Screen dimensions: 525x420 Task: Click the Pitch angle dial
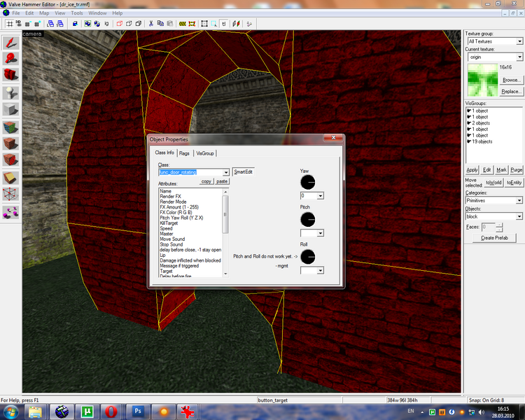[308, 220]
